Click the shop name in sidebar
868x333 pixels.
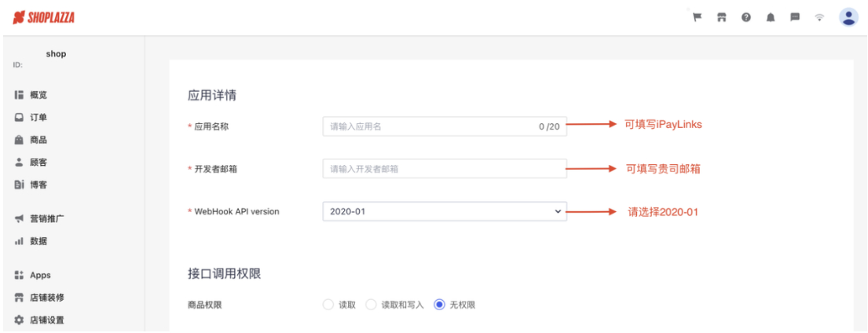[56, 54]
